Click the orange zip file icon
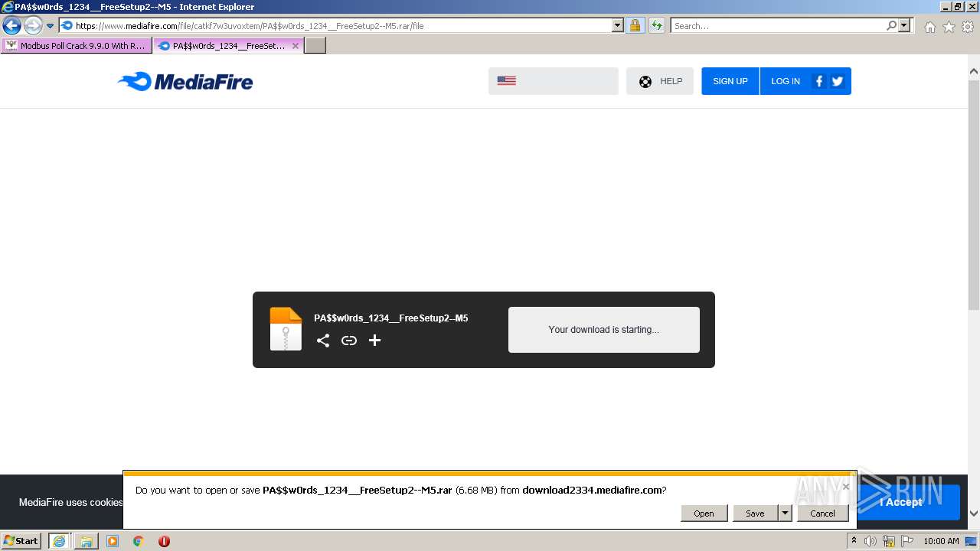980x551 pixels. coord(286,329)
